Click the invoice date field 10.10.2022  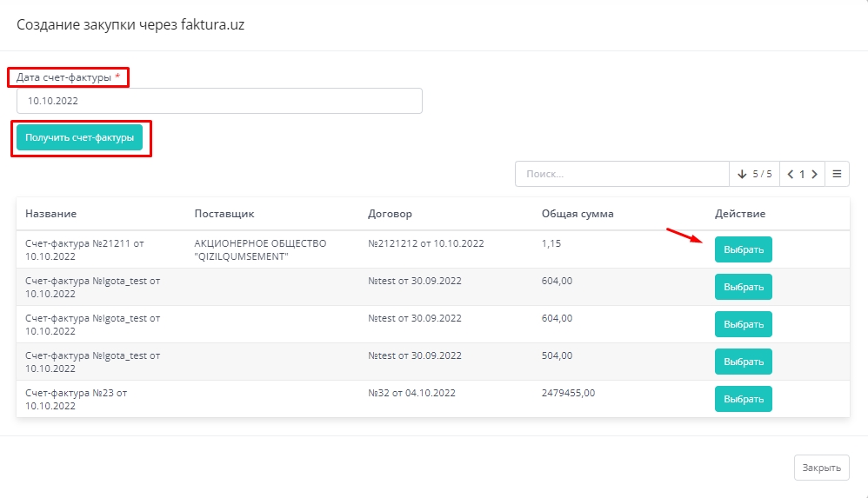[219, 101]
